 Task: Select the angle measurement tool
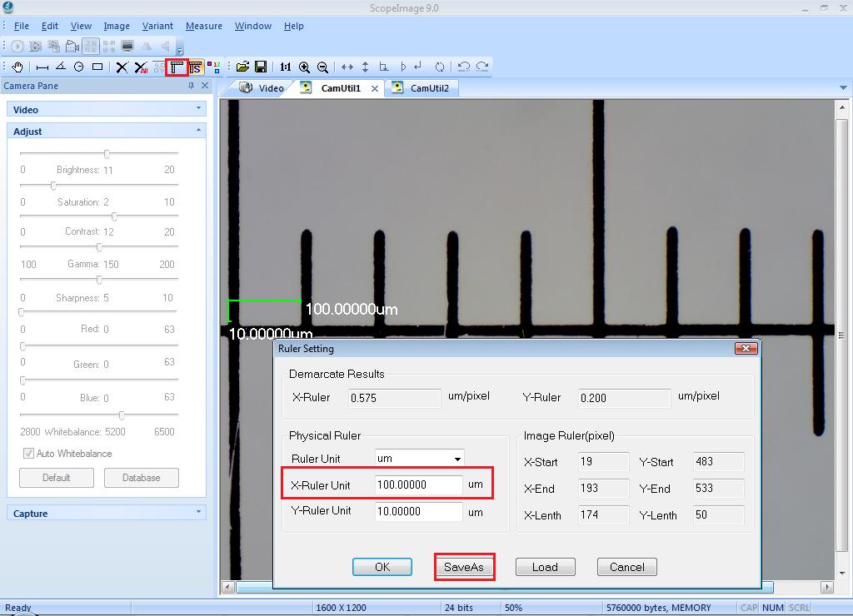[x=61, y=67]
